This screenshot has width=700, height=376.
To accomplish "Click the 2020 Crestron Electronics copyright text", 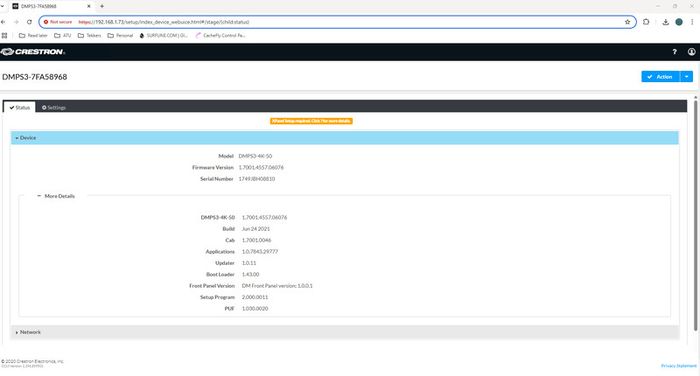I will [x=32, y=361].
